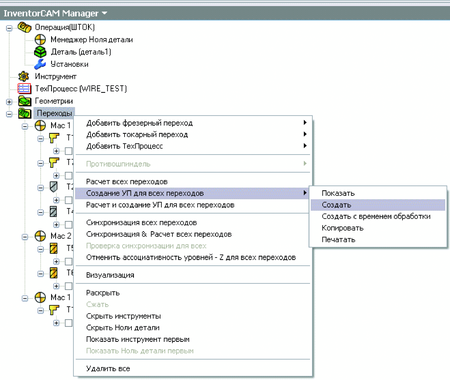The width and height of the screenshot is (450, 380).
Task: Click the Переходы folder icon
Action: tap(24, 113)
